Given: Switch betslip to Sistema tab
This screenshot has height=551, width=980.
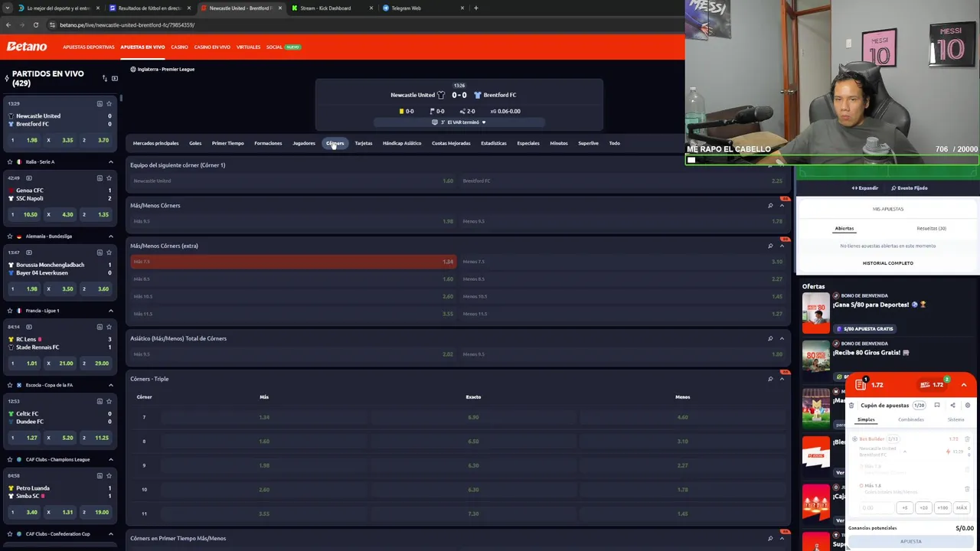Looking at the screenshot, I should click(956, 419).
